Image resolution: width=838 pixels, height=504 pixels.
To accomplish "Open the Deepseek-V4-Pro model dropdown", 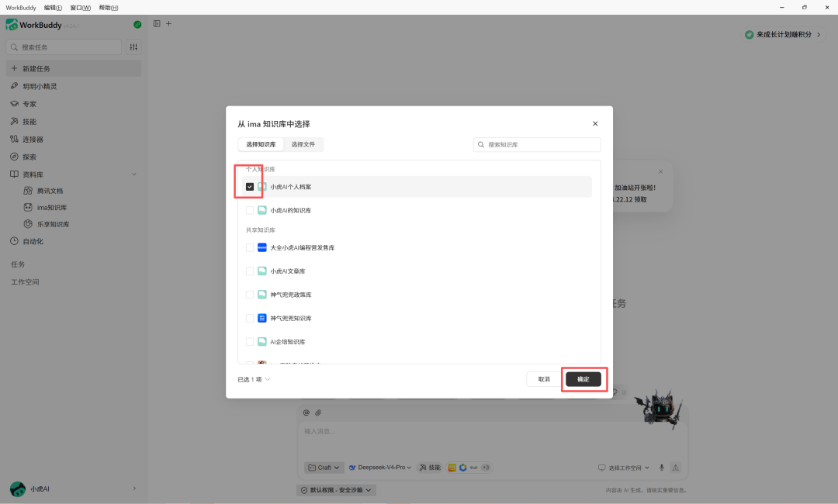I will (x=380, y=467).
